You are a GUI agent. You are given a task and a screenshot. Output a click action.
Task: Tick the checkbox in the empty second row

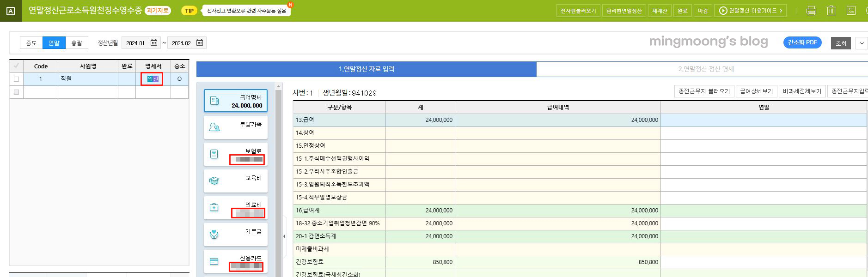point(17,92)
